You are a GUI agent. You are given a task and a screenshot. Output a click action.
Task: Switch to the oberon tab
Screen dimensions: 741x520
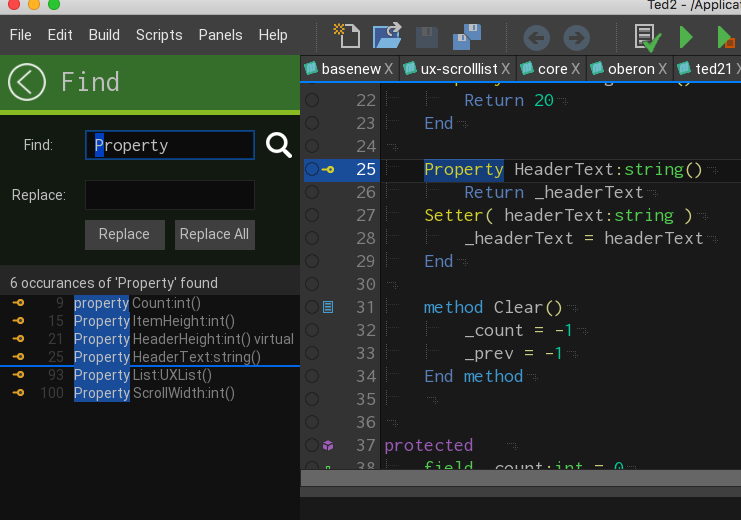pyautogui.click(x=623, y=69)
